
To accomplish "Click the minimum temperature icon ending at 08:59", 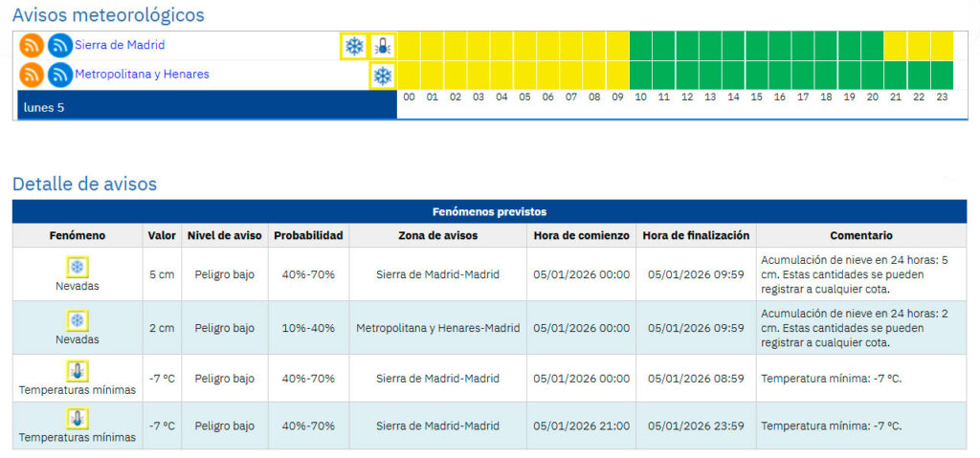I will click(x=77, y=371).
